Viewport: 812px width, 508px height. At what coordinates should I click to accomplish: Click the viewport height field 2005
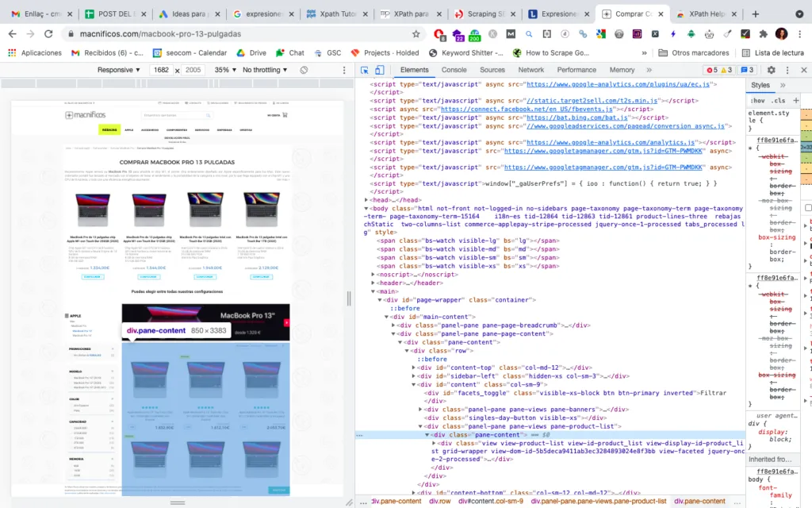click(193, 70)
